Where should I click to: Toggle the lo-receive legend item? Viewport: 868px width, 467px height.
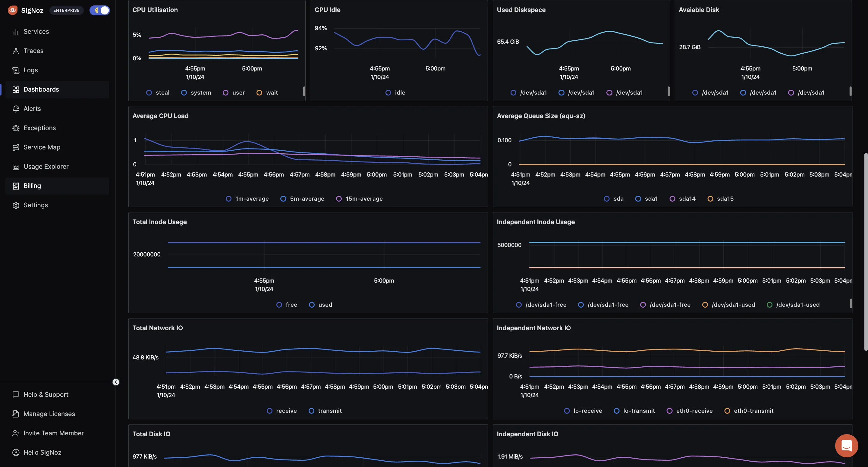(x=583, y=411)
